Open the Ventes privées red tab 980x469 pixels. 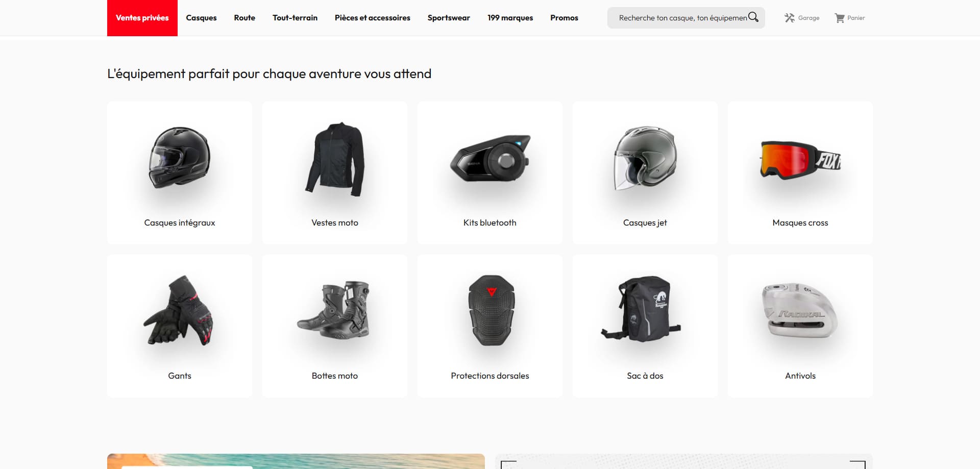tap(142, 18)
